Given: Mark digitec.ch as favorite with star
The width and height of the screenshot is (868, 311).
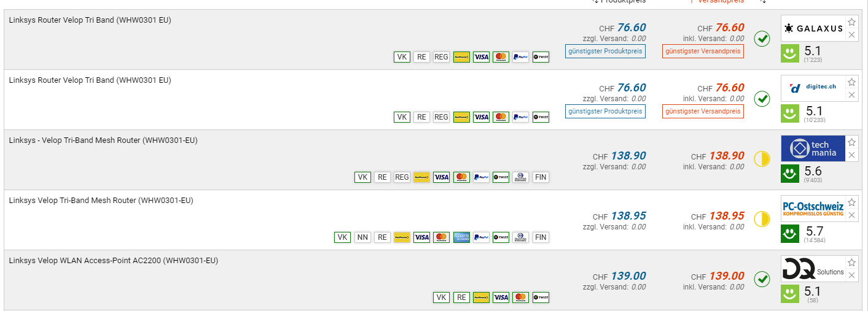Looking at the screenshot, I should coord(851,82).
